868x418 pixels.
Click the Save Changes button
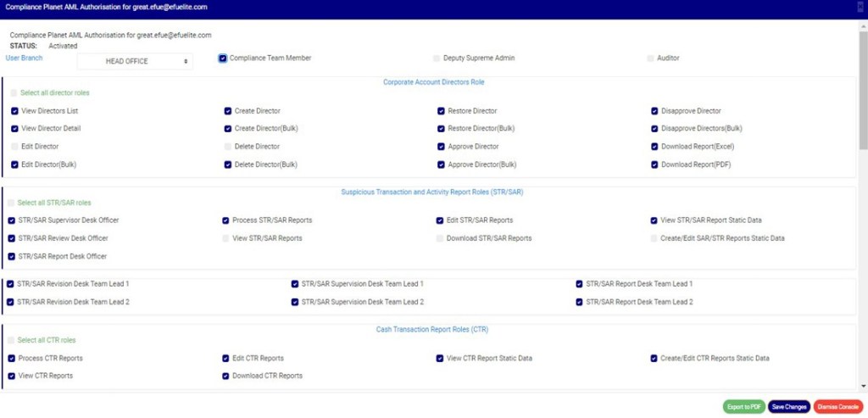788,407
